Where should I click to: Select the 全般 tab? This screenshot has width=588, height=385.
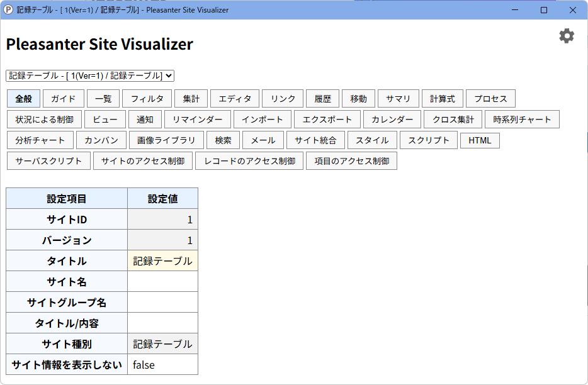pos(23,99)
